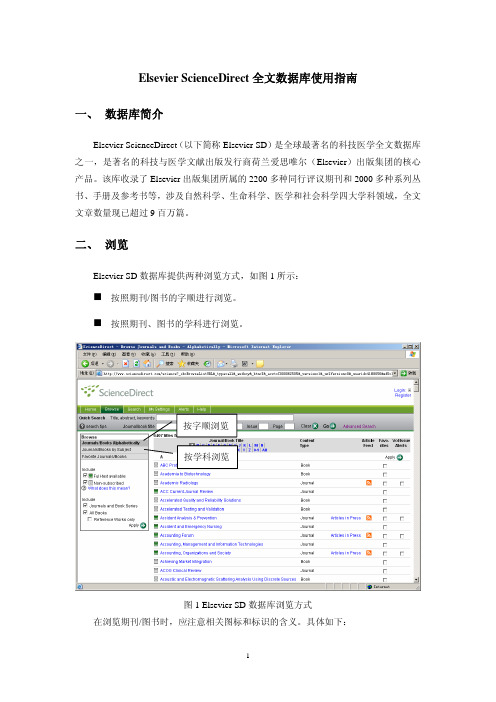This screenshot has height=702, width=496.
Task: Click the ScienceDirect logo
Action: pyautogui.click(x=117, y=392)
